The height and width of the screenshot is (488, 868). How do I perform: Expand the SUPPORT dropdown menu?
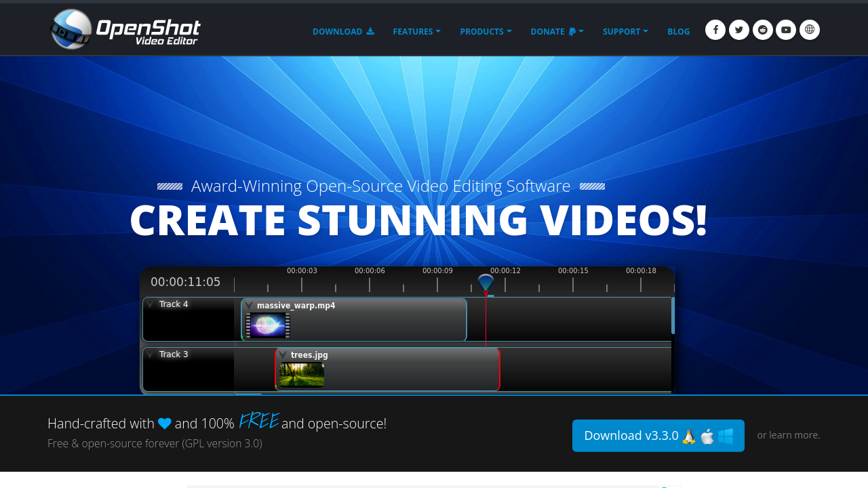[x=625, y=32]
